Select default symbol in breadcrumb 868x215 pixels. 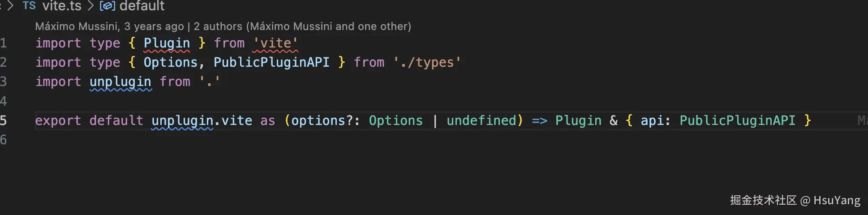click(142, 6)
